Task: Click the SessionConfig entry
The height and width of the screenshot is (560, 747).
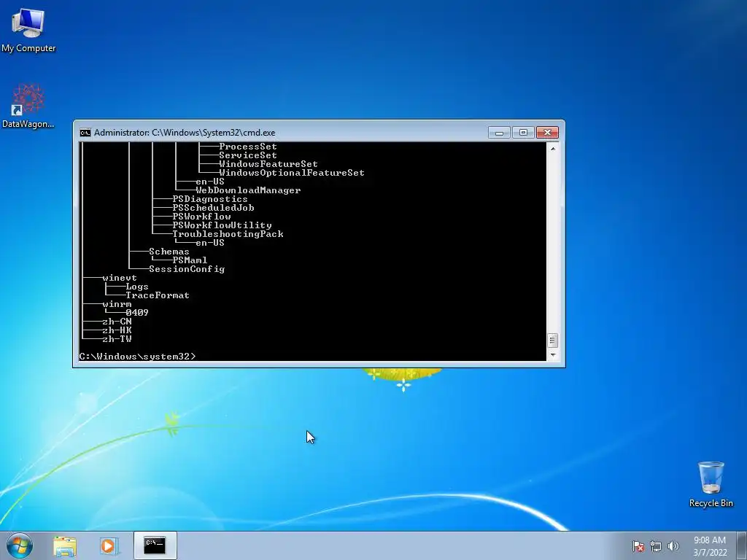Action: (x=187, y=269)
